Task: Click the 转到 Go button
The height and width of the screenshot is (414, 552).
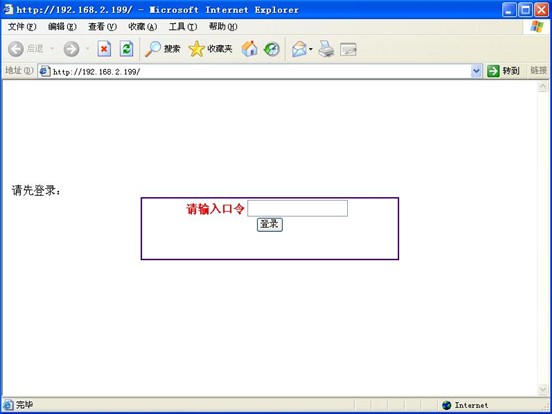Action: point(503,71)
